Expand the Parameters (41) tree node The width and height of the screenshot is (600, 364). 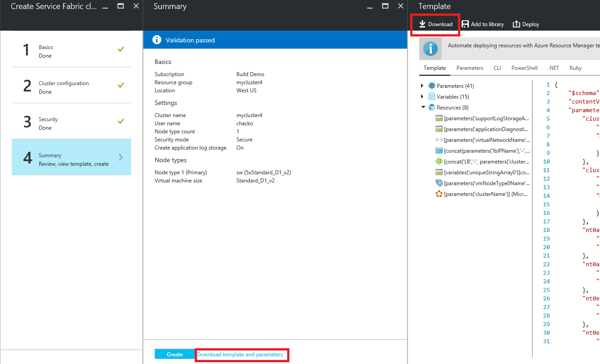422,86
